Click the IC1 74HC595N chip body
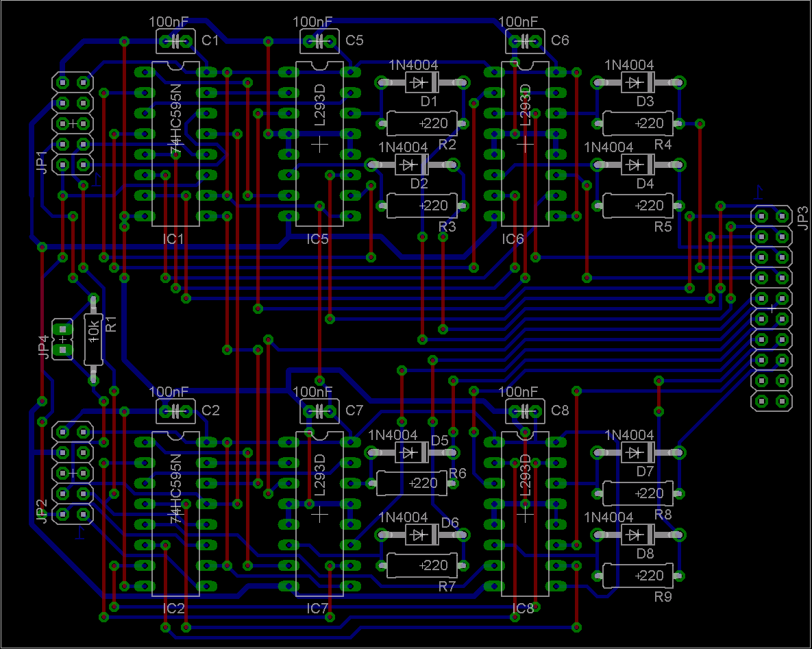This screenshot has width=812, height=649. coord(175,144)
